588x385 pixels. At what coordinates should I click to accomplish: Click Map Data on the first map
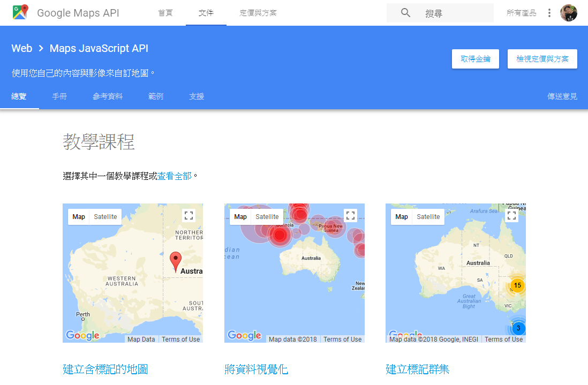point(141,339)
